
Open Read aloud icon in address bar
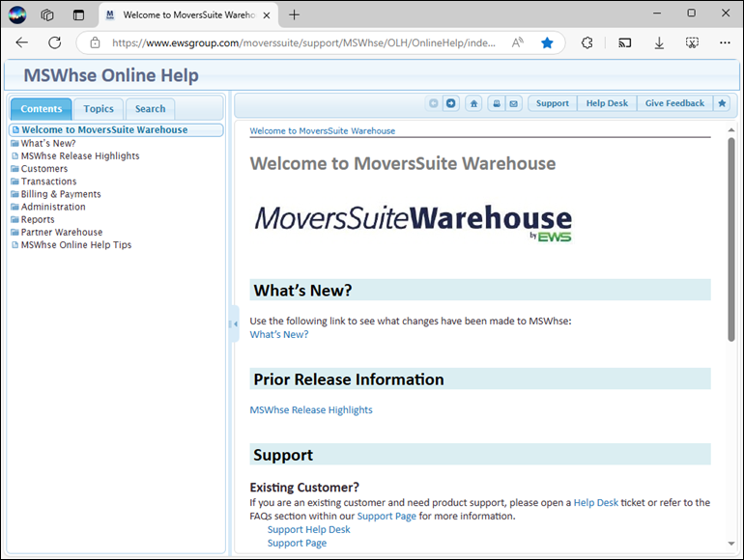tap(517, 42)
